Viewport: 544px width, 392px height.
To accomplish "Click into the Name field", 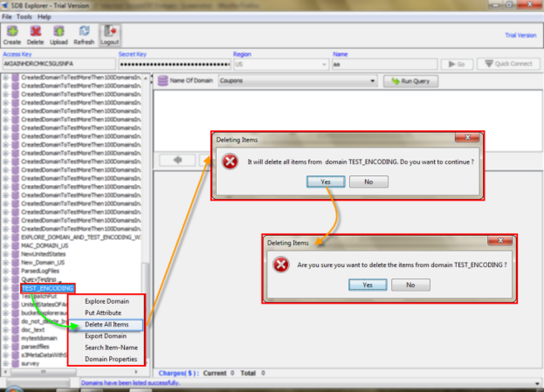I will coord(384,65).
